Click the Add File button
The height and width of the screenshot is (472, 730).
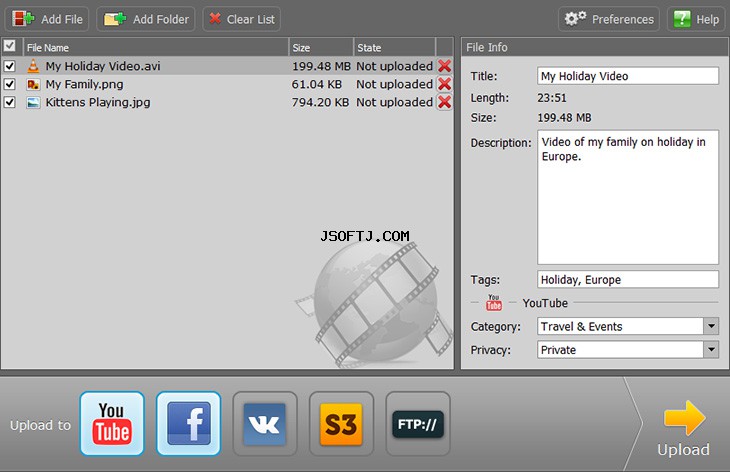coord(47,19)
